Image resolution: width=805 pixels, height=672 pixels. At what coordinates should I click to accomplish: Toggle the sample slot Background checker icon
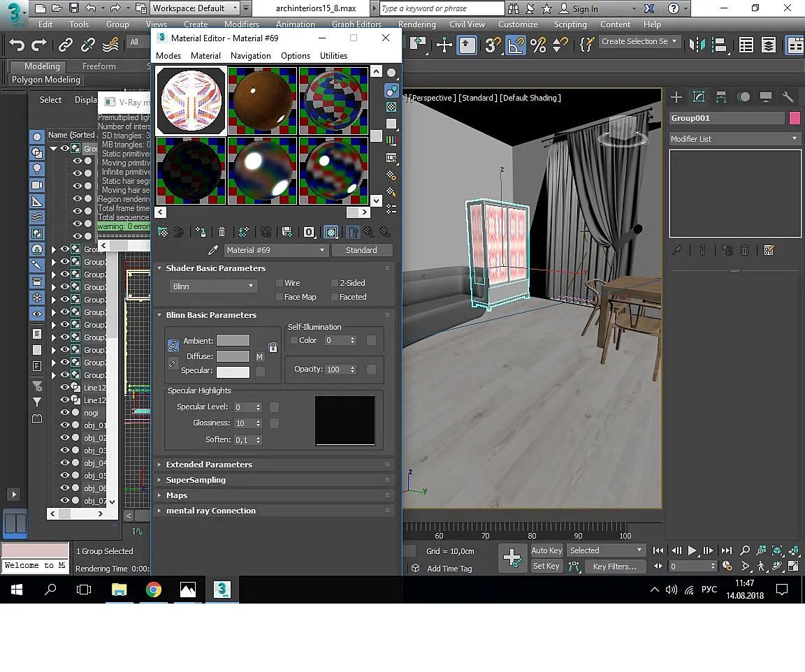click(x=391, y=107)
